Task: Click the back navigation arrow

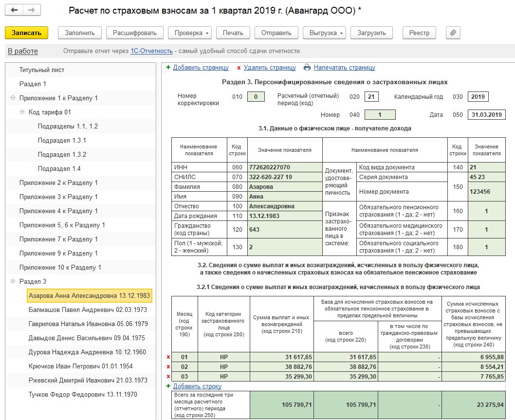Action: pos(14,10)
